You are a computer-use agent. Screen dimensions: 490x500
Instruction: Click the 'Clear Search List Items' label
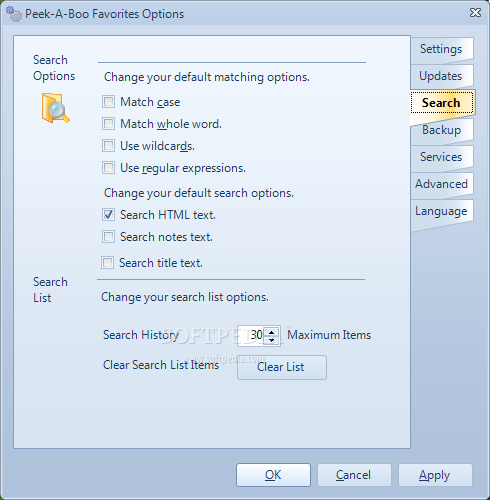click(x=161, y=365)
